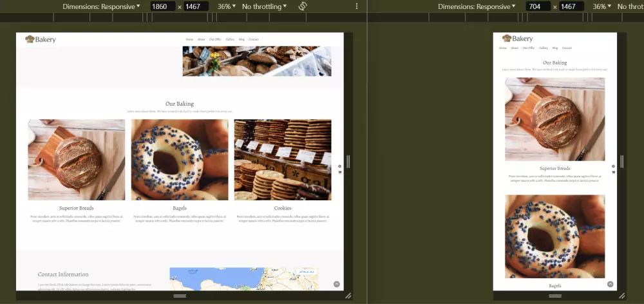
Task: Click the scroll-to-top arrow in the narrow preview
Action: 611,284
